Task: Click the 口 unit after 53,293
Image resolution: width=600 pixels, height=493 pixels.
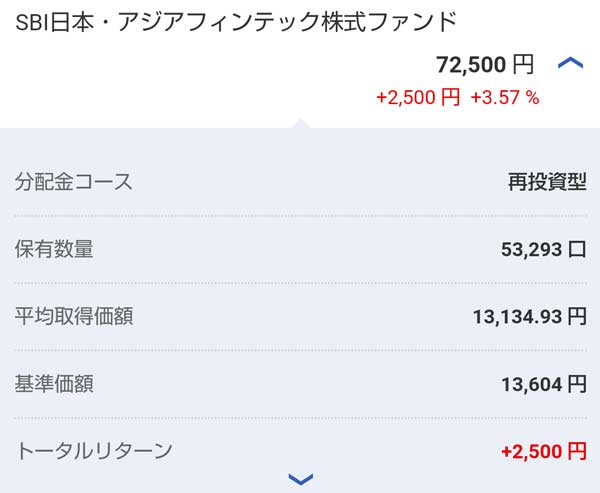Action: tap(577, 250)
